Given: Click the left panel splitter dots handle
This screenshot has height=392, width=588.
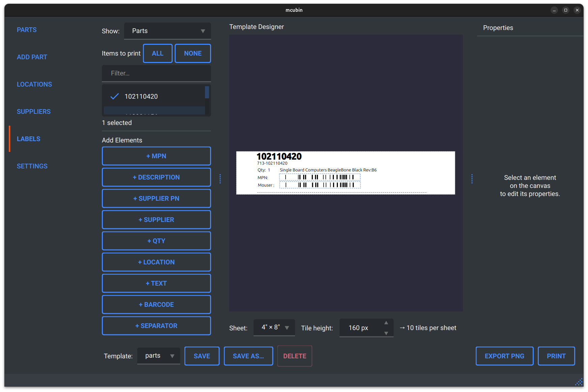Looking at the screenshot, I should pyautogui.click(x=220, y=179).
